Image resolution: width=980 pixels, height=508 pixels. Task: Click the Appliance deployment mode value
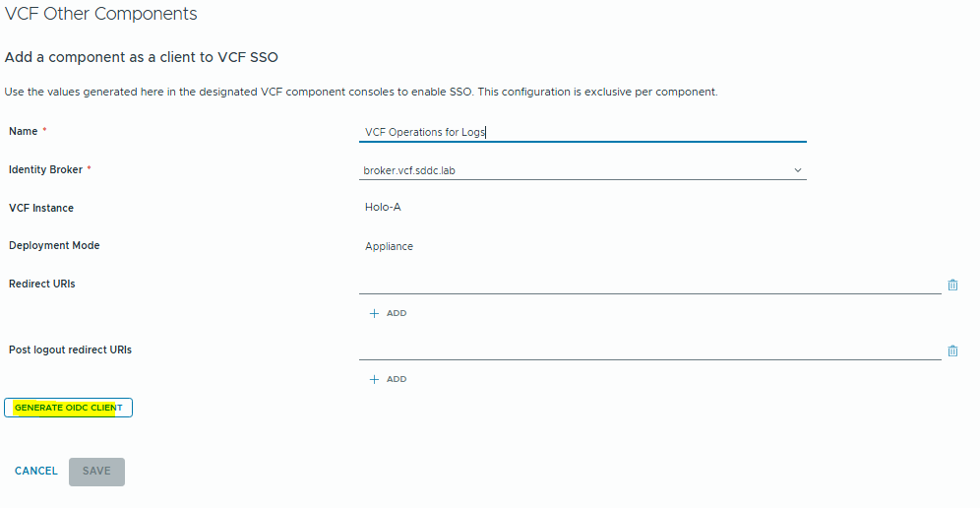(389, 246)
